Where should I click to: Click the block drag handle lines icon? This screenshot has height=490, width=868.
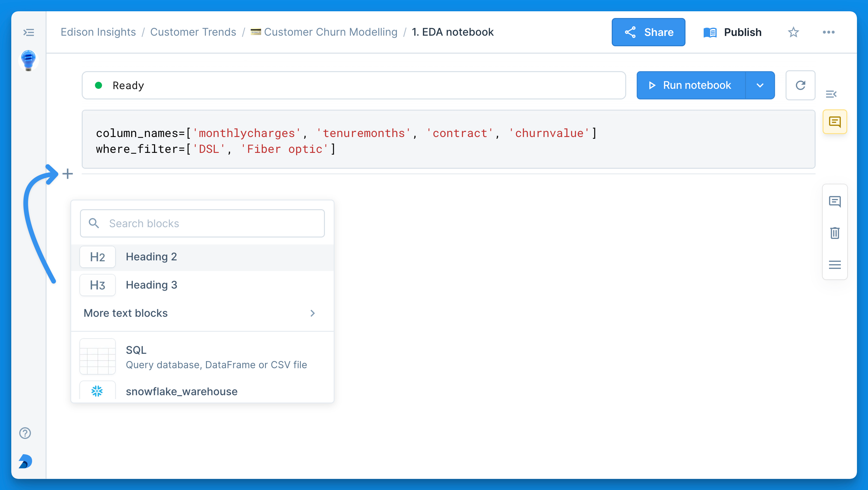835,265
